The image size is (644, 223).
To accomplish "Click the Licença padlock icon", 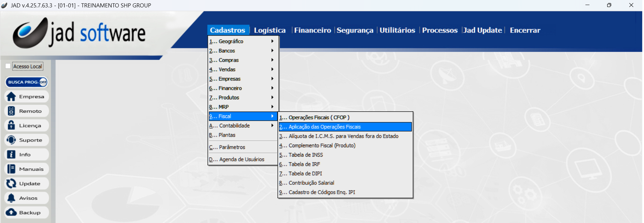I will [x=11, y=125].
